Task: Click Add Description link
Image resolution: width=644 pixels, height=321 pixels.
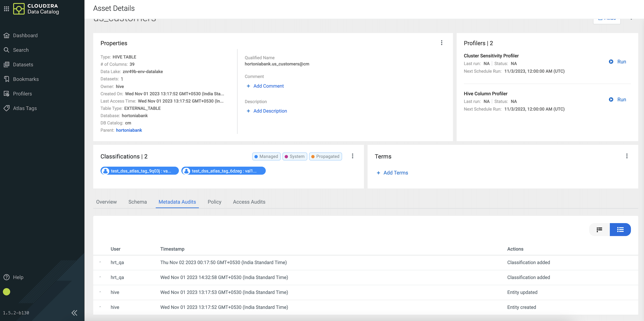Action: coord(270,111)
